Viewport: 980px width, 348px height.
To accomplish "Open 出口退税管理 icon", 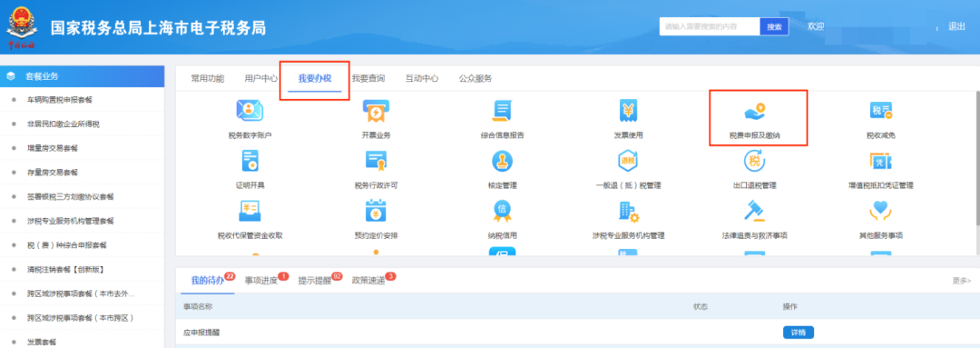I will pyautogui.click(x=754, y=162).
